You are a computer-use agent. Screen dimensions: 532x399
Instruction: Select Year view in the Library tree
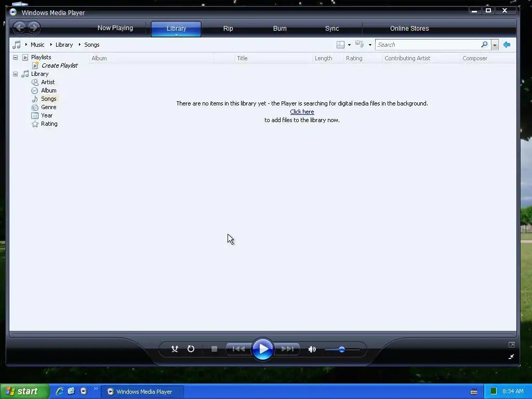click(x=47, y=115)
